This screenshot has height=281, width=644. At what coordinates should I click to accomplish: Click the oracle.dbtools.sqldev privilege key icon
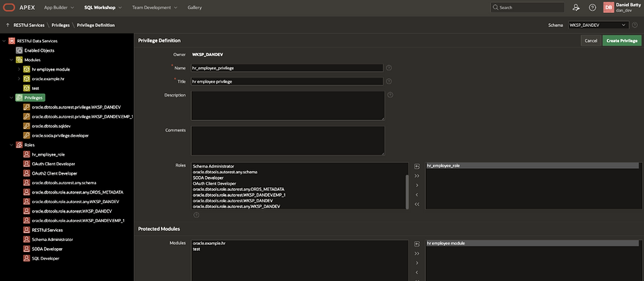26,126
